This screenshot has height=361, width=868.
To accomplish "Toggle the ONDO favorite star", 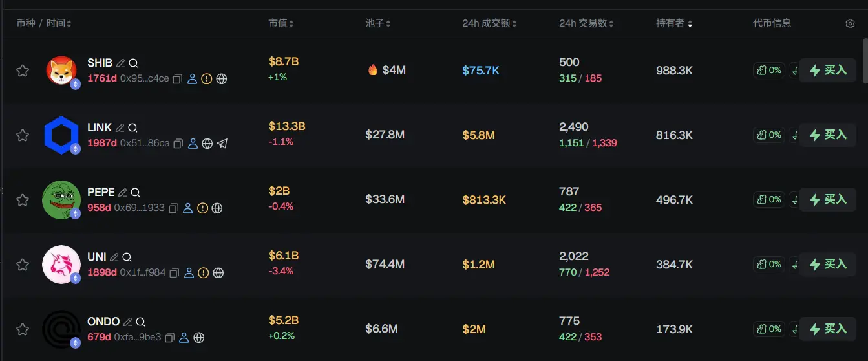I will [23, 329].
